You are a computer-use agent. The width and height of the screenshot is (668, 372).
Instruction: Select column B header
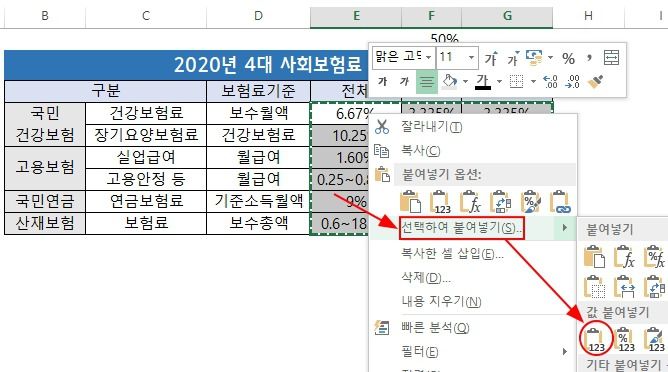45,16
